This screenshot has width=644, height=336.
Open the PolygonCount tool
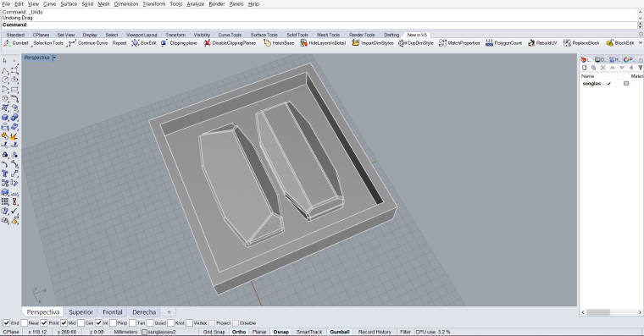[x=503, y=43]
